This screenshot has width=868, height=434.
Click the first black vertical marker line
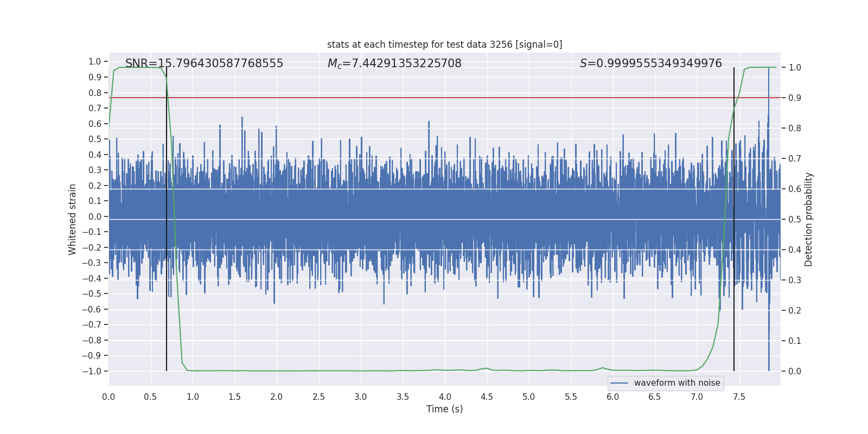click(167, 325)
